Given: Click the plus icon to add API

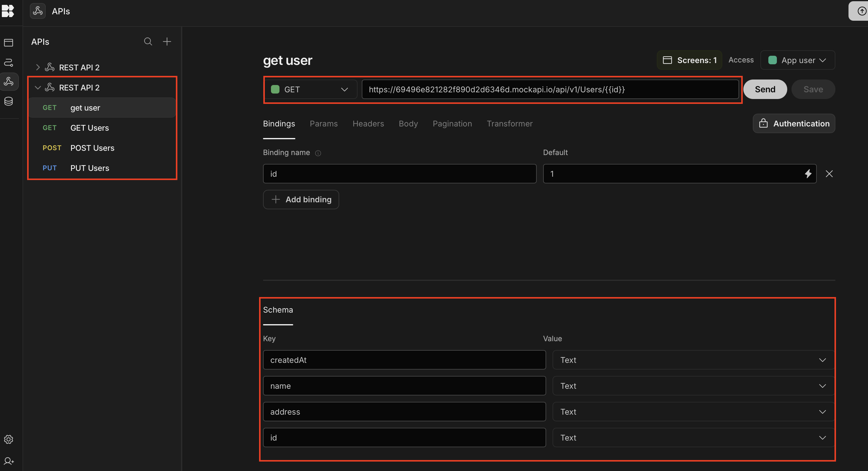Looking at the screenshot, I should point(167,41).
